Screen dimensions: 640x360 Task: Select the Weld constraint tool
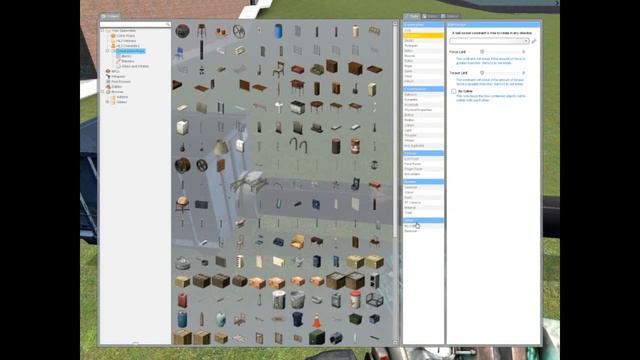tap(423, 76)
